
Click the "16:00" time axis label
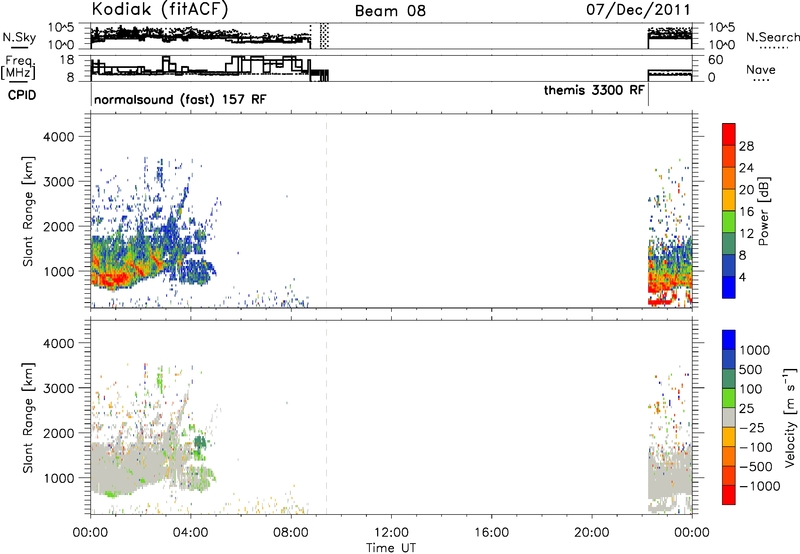tap(491, 533)
